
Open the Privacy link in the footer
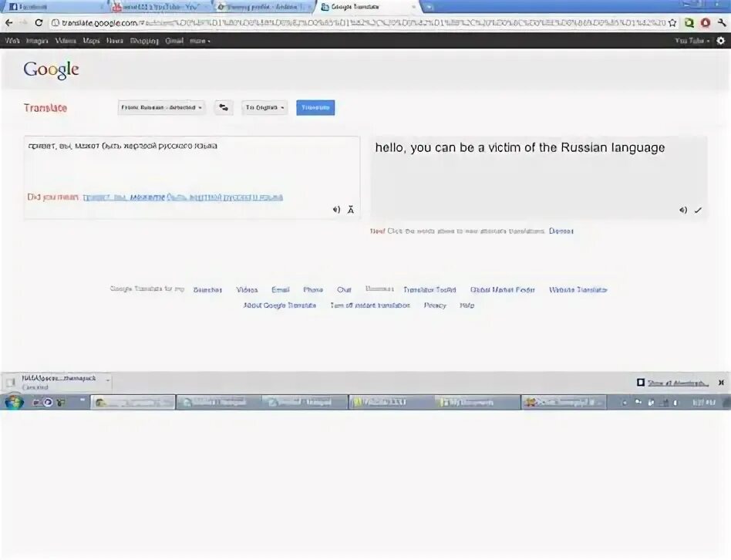pyautogui.click(x=435, y=305)
